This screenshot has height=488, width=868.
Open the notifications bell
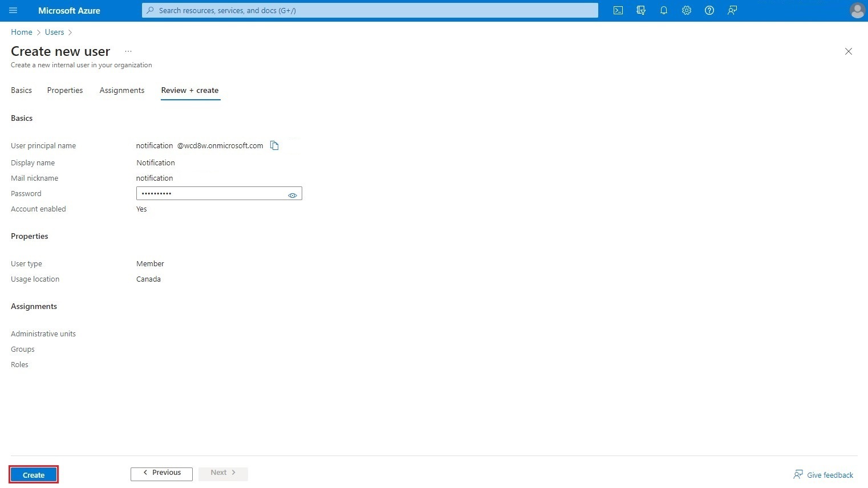click(x=663, y=10)
